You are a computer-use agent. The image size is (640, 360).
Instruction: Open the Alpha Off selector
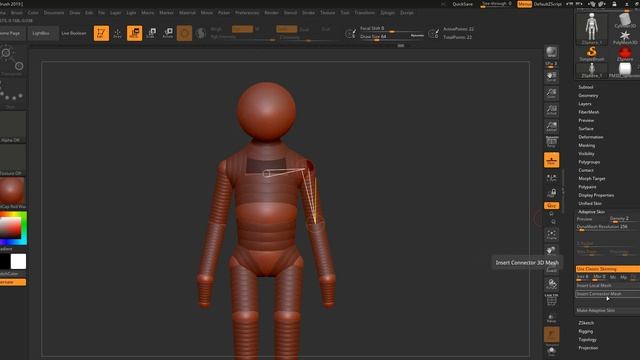(13, 127)
